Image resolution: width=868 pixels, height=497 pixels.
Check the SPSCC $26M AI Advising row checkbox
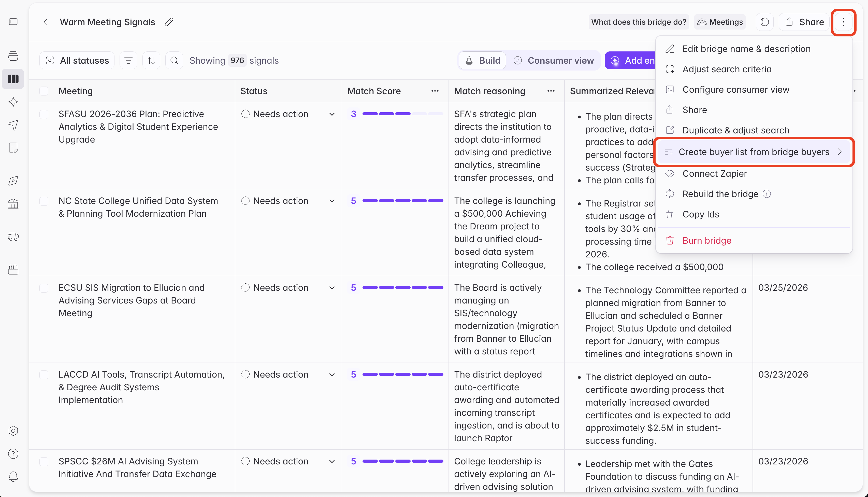[44, 462]
